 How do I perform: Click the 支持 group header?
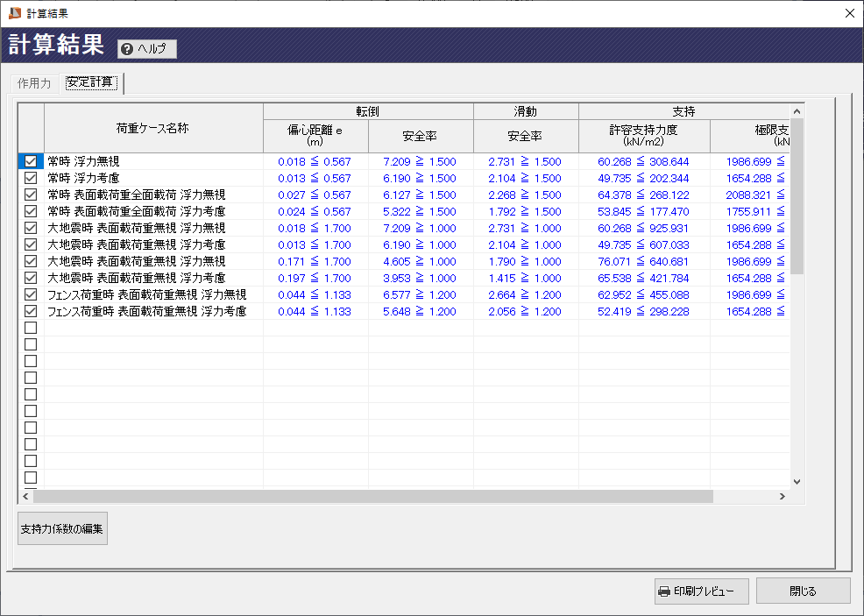coord(684,111)
